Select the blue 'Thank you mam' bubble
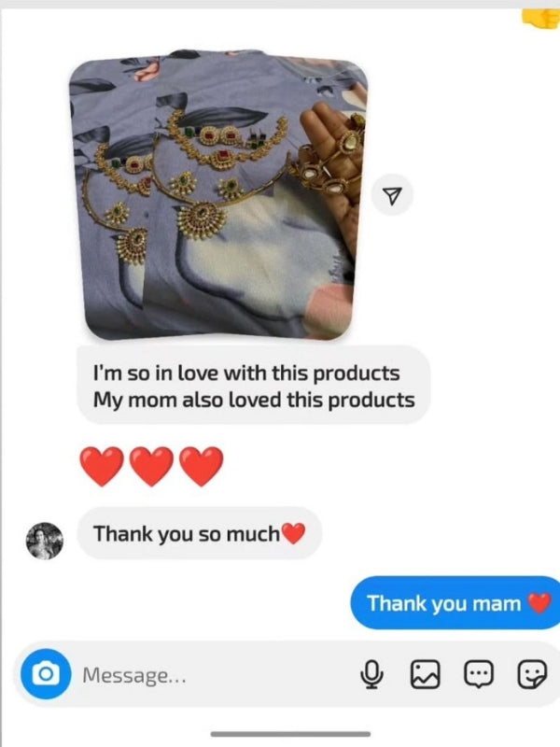Viewport: 560px width, 747px height. point(455,602)
